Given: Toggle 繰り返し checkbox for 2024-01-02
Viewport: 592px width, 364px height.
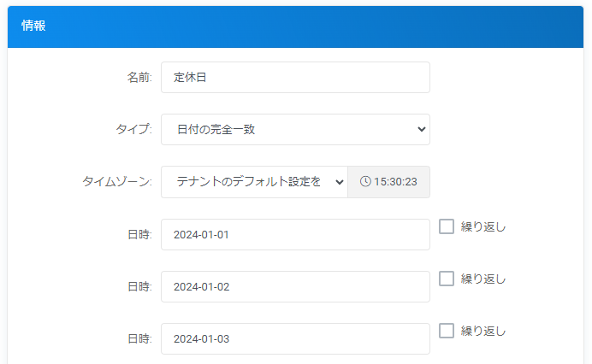Looking at the screenshot, I should (447, 279).
